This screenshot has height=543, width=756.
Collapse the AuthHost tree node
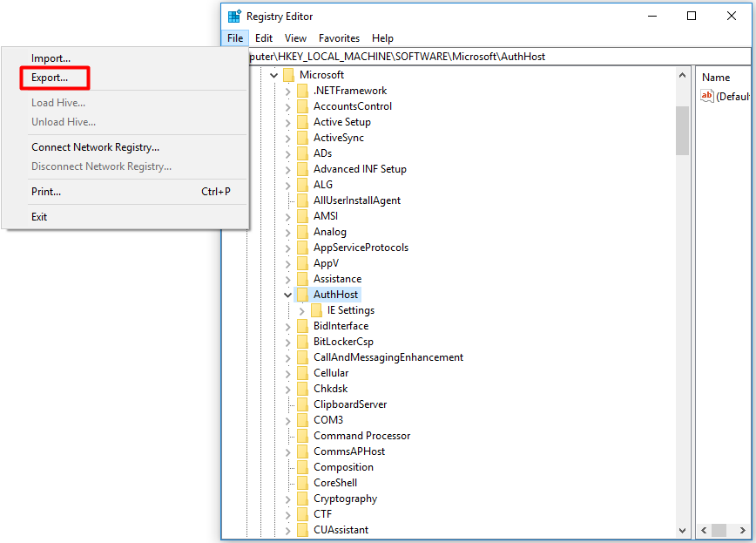[x=288, y=295]
